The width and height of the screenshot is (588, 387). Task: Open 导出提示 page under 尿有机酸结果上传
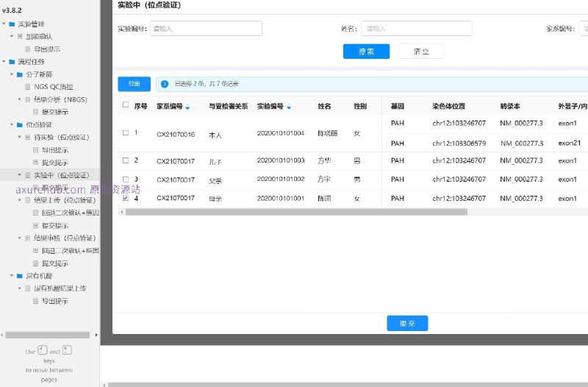[x=54, y=301]
